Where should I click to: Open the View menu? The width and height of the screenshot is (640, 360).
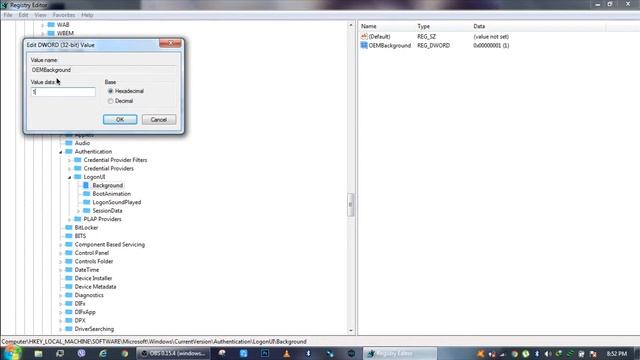click(x=40, y=15)
